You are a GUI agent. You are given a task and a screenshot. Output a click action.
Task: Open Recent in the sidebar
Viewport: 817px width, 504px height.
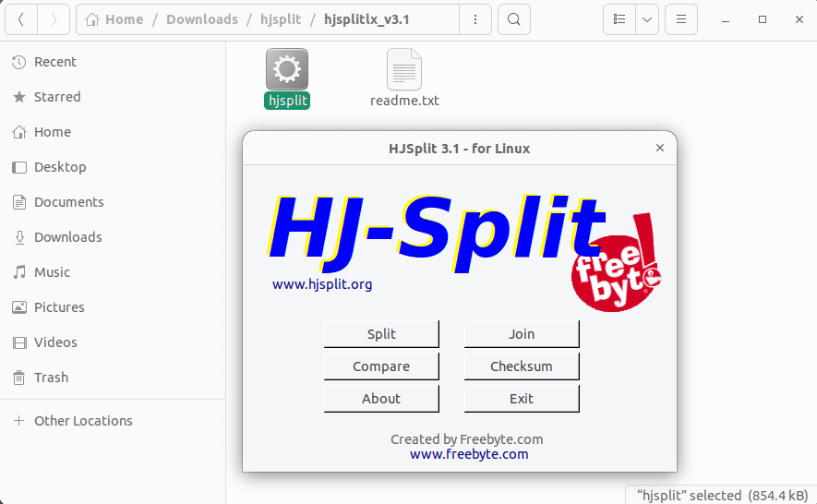(x=113, y=62)
